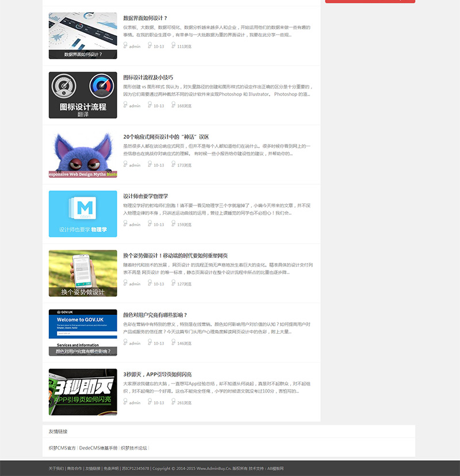Click author icon under 数据界面如何设计 article

[125, 45]
